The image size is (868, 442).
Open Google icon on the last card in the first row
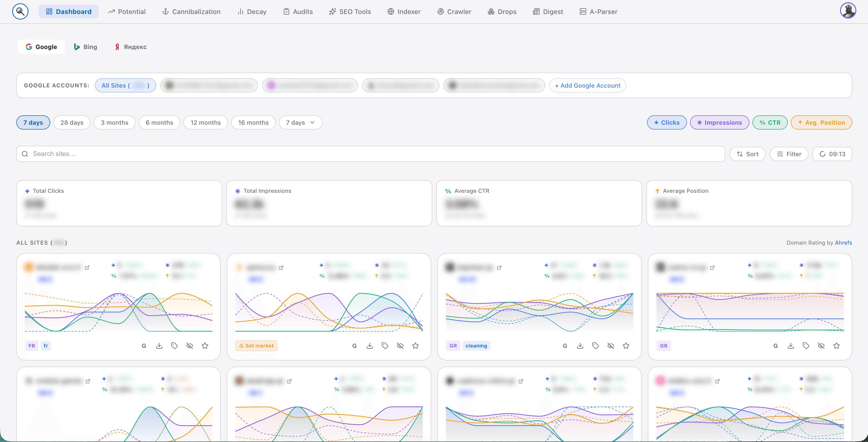pos(776,345)
